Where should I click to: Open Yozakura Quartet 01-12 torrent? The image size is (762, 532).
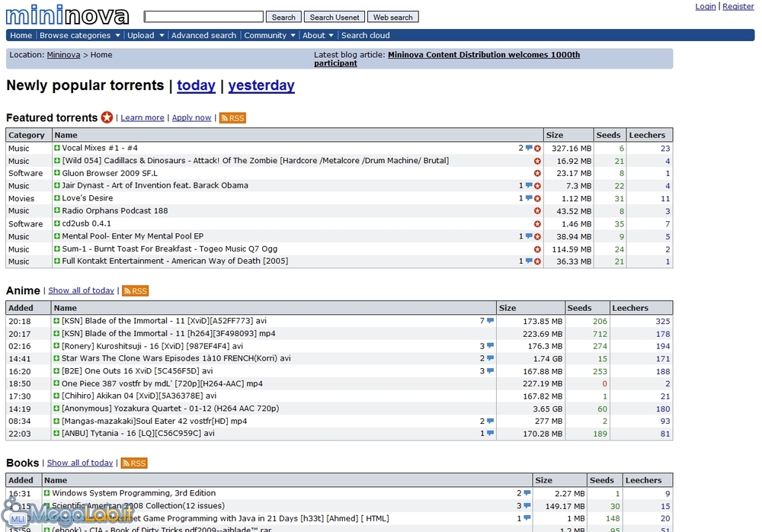[170, 409]
